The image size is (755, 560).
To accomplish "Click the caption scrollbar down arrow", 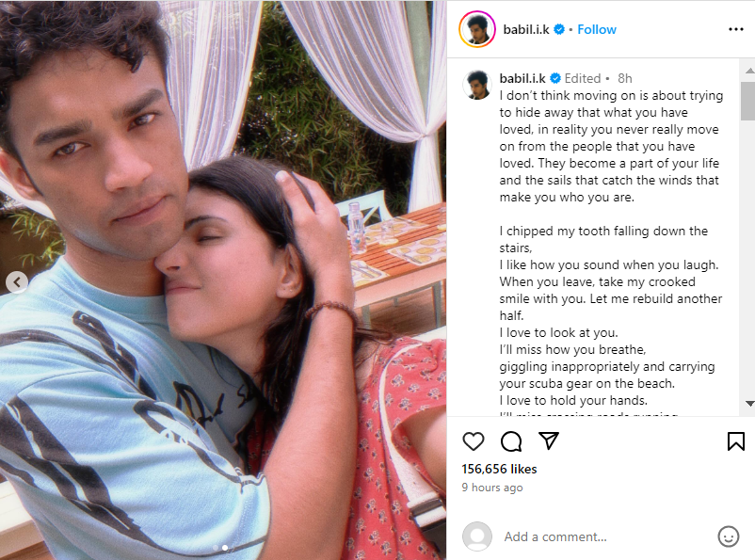I will [749, 404].
